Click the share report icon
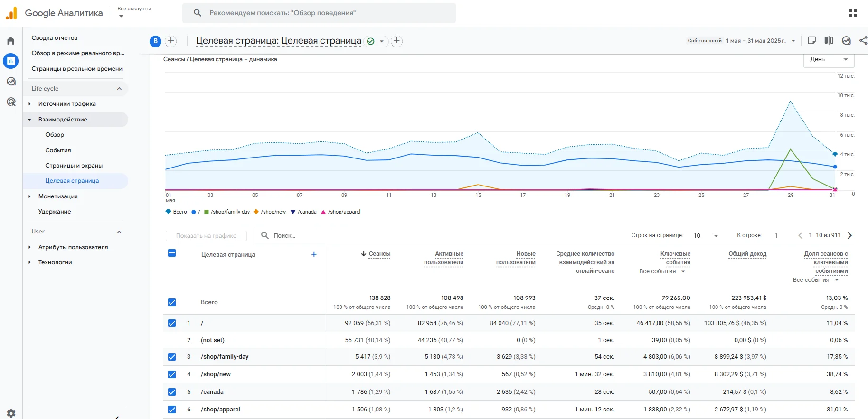Viewport: 868px width, 419px height. click(863, 41)
